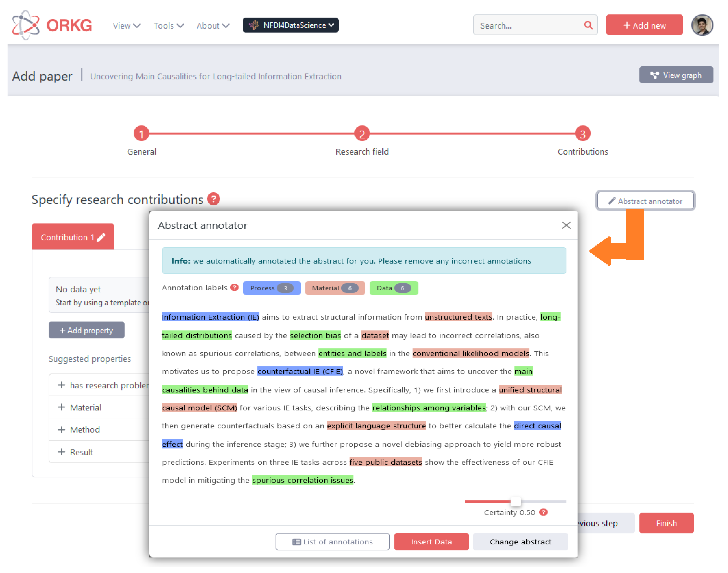Click the help icon next to Annotation labels
This screenshot has width=728, height=573.
pyautogui.click(x=234, y=288)
